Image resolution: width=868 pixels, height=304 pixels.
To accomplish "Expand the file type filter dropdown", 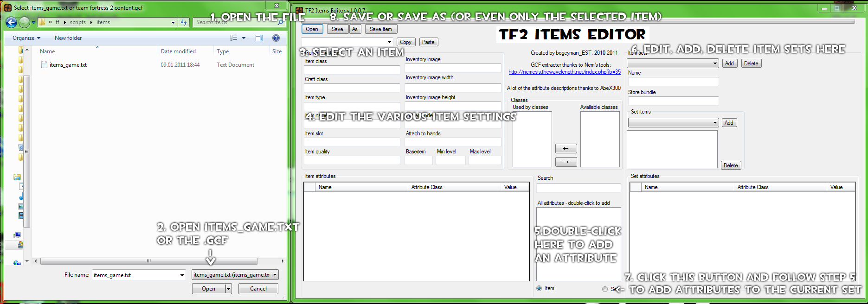I will pyautogui.click(x=235, y=275).
